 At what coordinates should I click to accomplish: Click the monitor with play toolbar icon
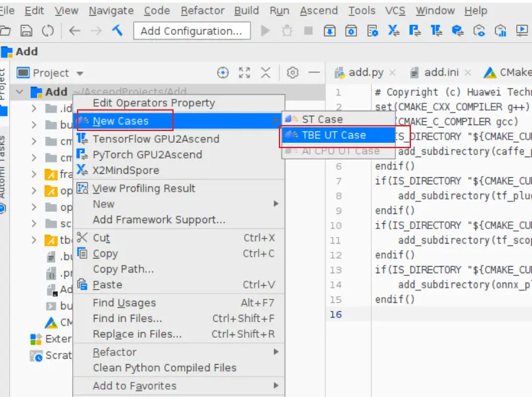pyautogui.click(x=522, y=31)
